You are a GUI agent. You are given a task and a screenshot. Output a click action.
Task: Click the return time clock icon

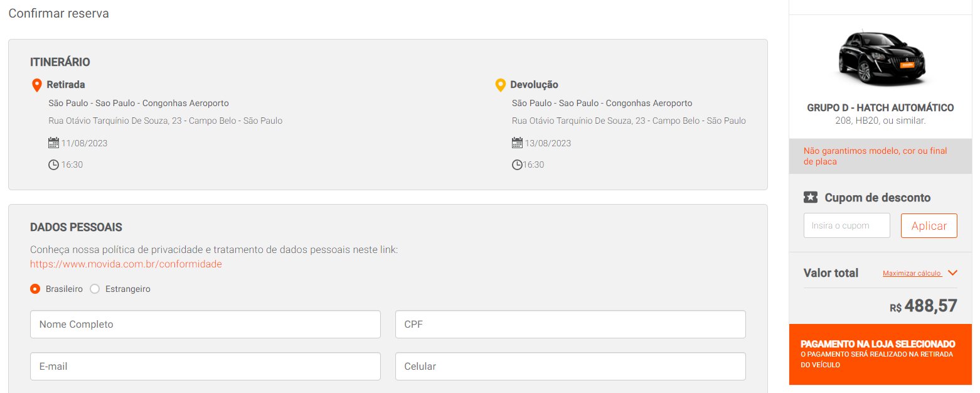[x=517, y=164]
